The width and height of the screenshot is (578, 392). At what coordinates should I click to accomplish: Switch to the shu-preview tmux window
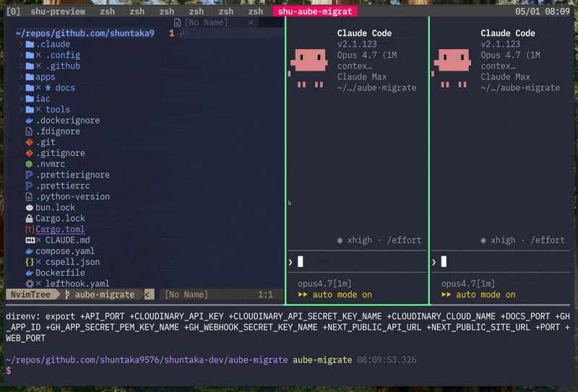[58, 12]
